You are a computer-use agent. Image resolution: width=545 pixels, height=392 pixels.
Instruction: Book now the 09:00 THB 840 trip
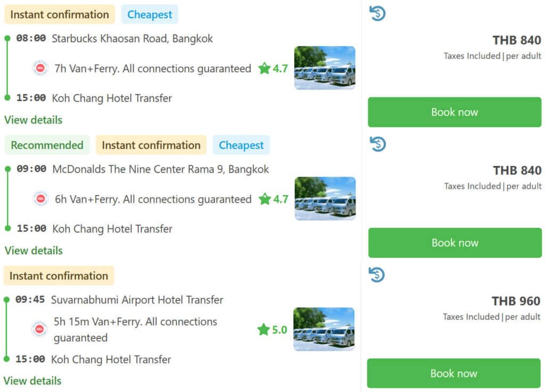tap(455, 243)
